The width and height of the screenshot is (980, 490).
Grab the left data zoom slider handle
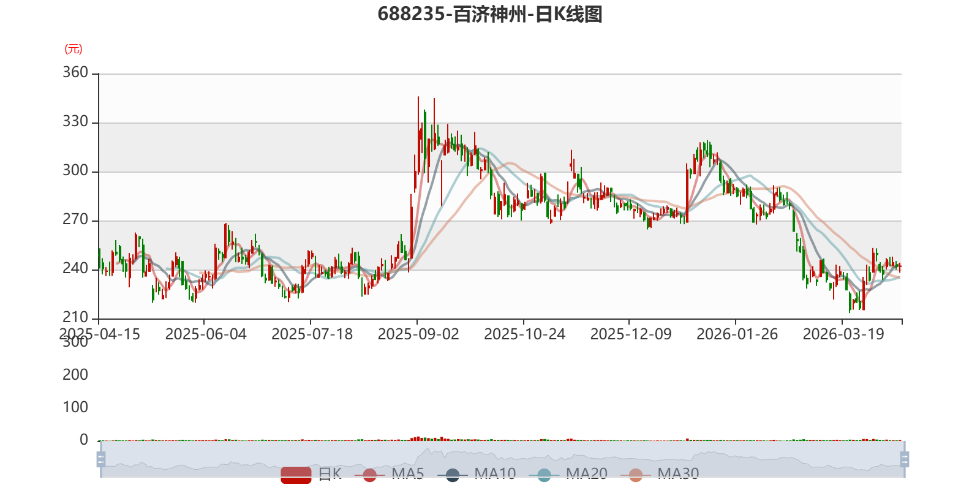101,459
